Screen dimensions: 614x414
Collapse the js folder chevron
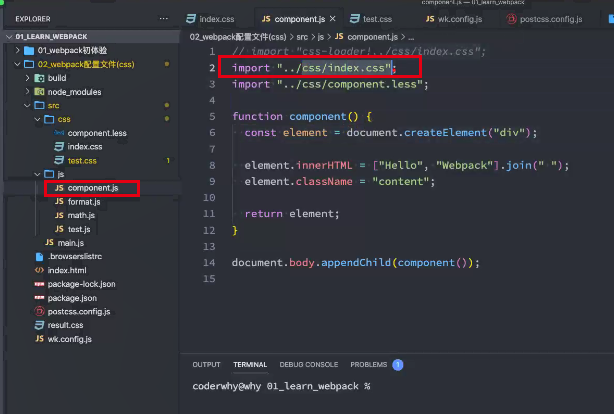[37, 174]
